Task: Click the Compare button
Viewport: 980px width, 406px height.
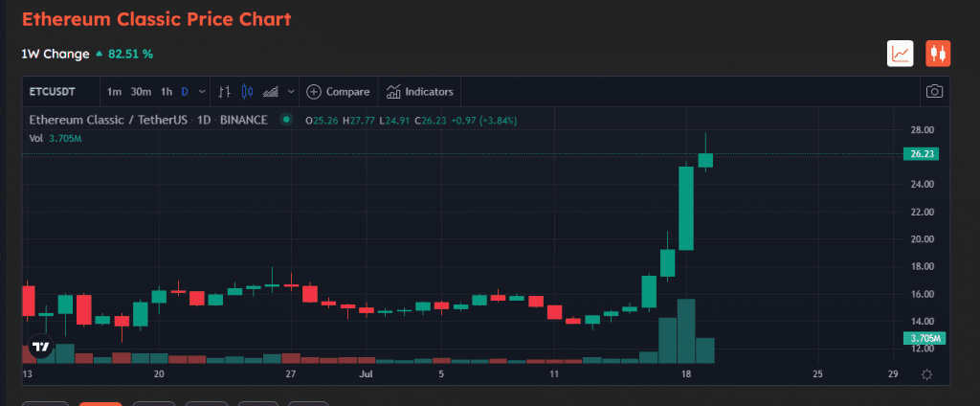Action: coord(338,92)
